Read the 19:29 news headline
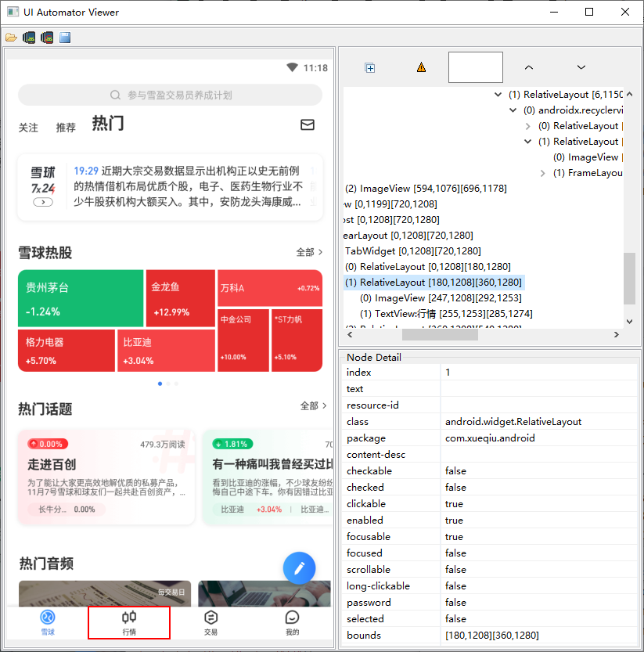The height and width of the screenshot is (652, 644). [x=187, y=186]
